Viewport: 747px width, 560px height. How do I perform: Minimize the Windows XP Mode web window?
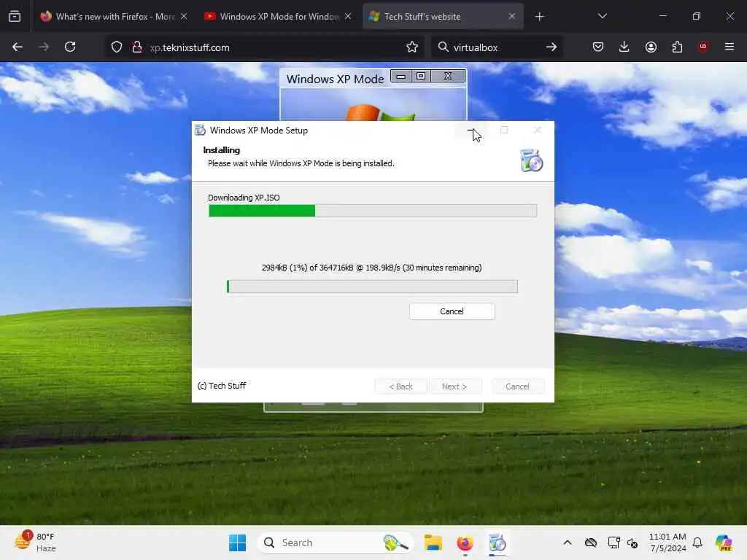pyautogui.click(x=400, y=76)
